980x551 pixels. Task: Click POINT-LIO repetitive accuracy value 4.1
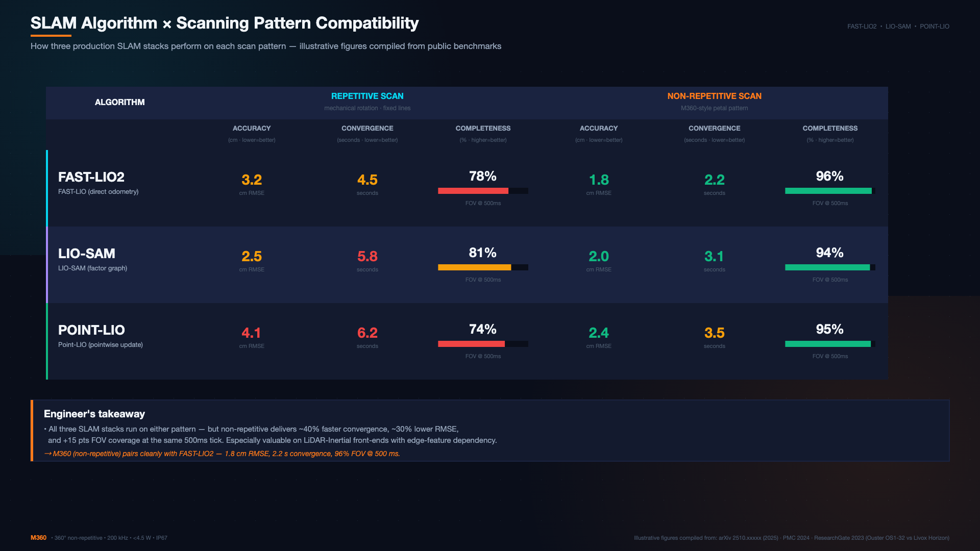252,333
